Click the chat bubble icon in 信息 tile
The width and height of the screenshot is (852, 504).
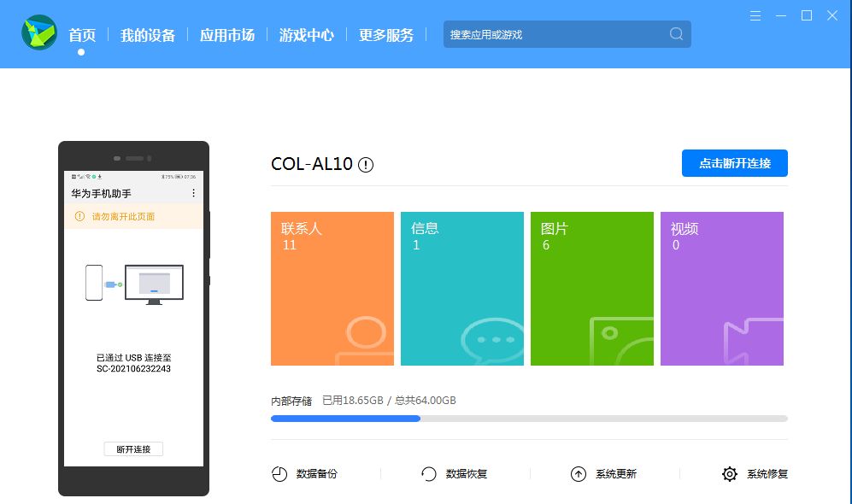click(x=492, y=342)
